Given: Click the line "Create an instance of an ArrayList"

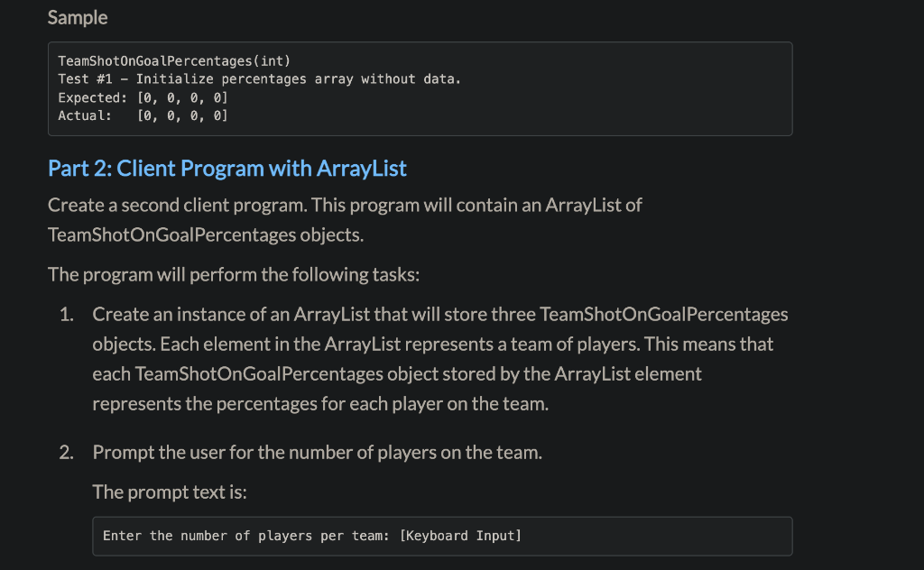Looking at the screenshot, I should pos(440,315).
